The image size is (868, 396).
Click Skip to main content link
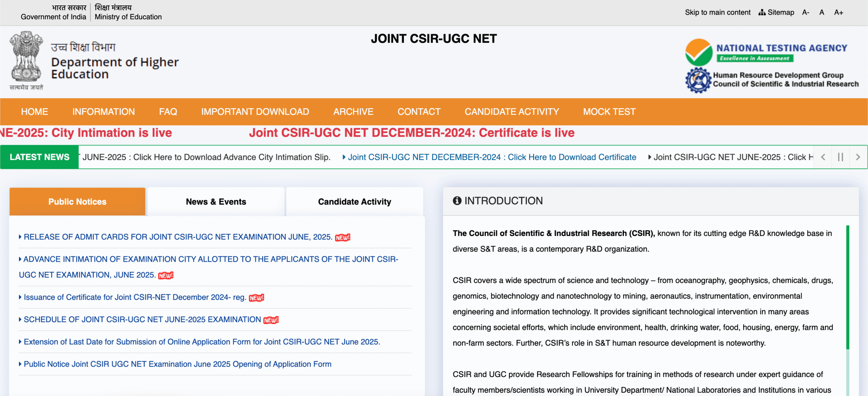tap(717, 13)
